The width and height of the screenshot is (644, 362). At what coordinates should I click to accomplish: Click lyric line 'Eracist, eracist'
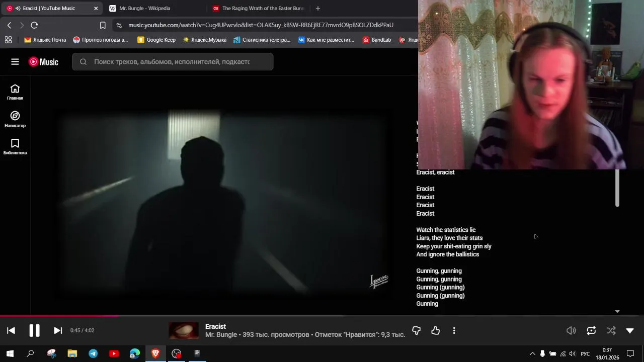(x=435, y=172)
